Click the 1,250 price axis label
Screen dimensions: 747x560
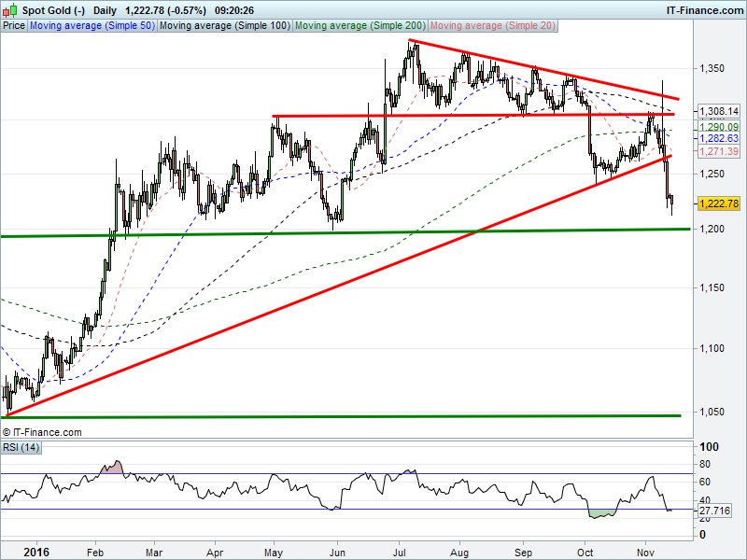712,174
